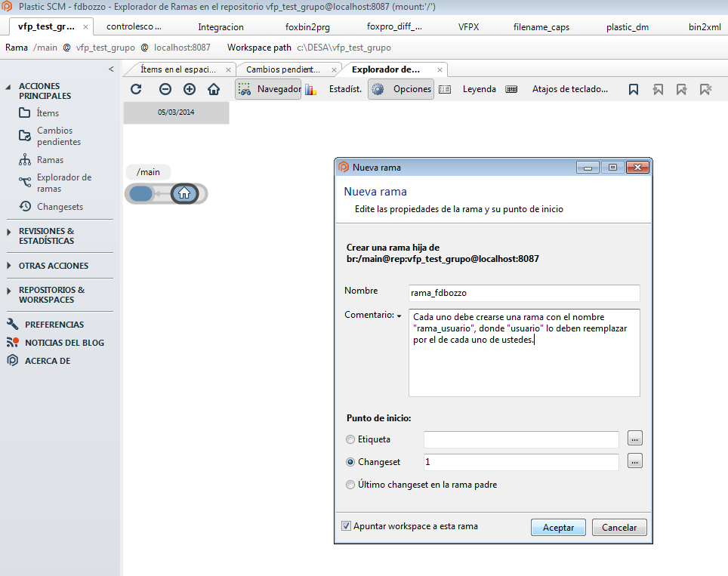Go to home changeset via toolbar house icon

coord(214,89)
